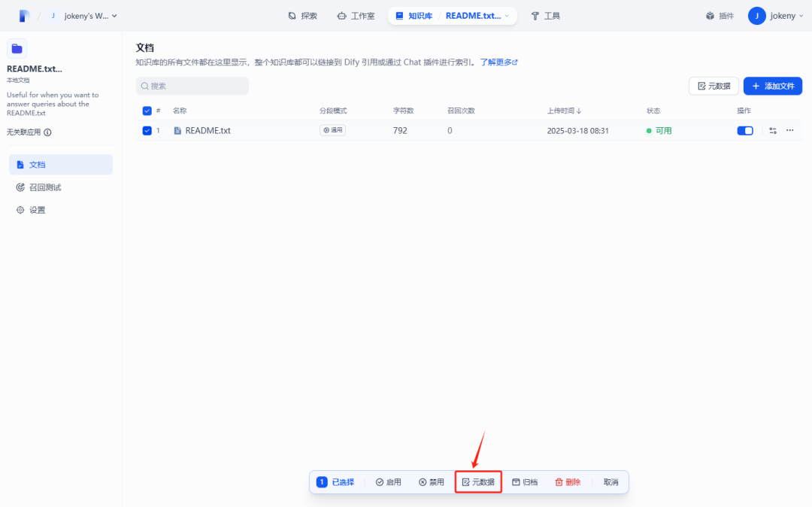Select the 召回测试 sidebar icon
Screen dimensions: 812x507
click(21, 187)
